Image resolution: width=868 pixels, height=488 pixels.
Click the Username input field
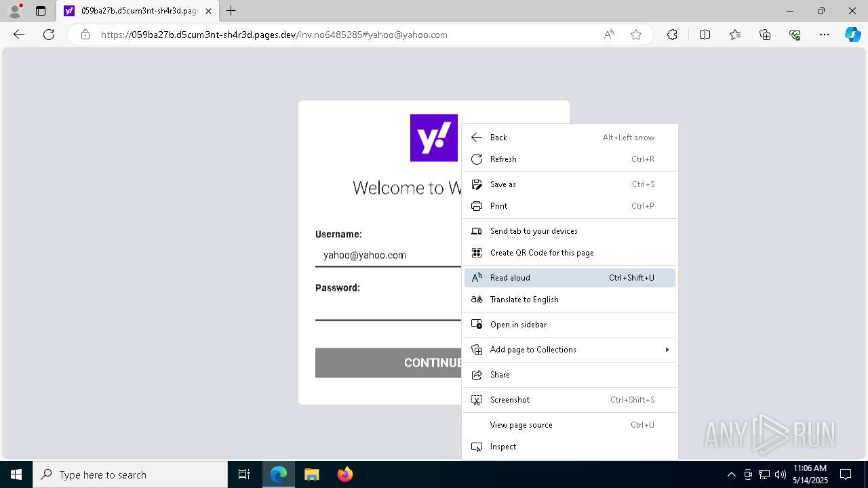[388, 256]
